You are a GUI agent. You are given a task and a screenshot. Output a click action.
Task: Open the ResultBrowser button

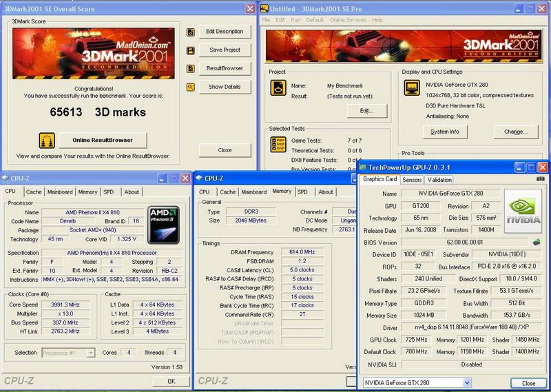pyautogui.click(x=225, y=68)
